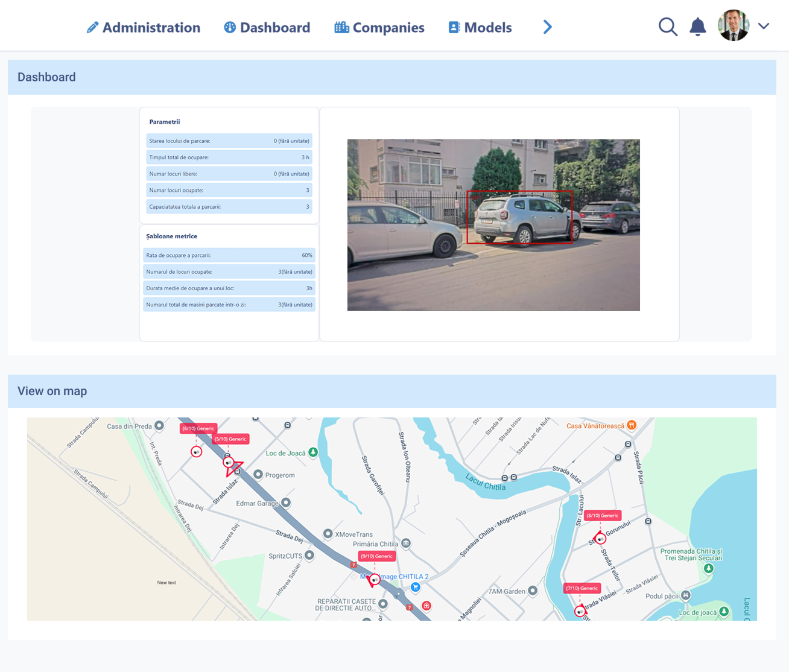The height and width of the screenshot is (672, 789).
Task: Click the red medical cross map pin
Action: tap(426, 606)
